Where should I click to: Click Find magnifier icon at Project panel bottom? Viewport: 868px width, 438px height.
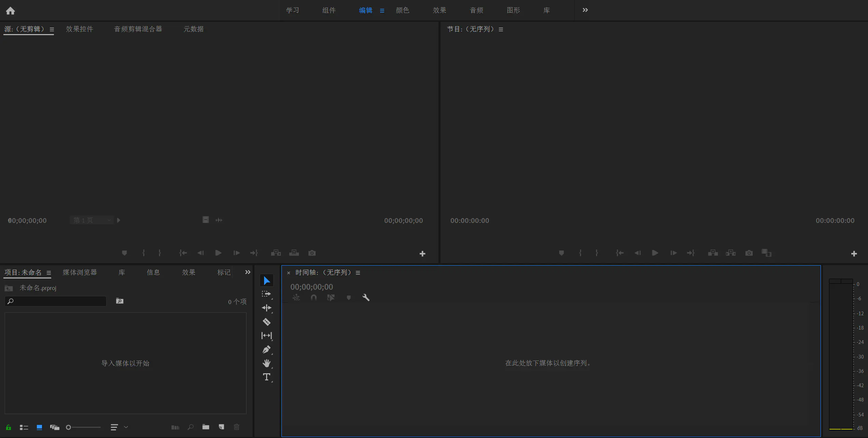tap(191, 427)
